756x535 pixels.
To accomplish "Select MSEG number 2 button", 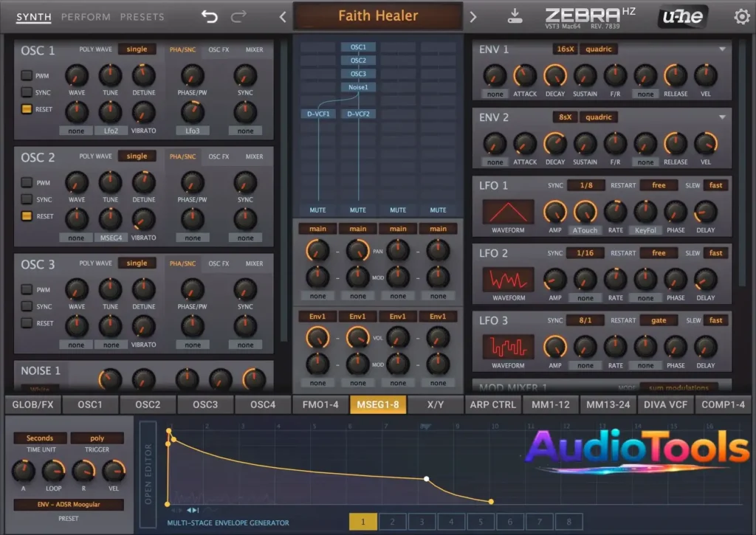I will pyautogui.click(x=393, y=522).
